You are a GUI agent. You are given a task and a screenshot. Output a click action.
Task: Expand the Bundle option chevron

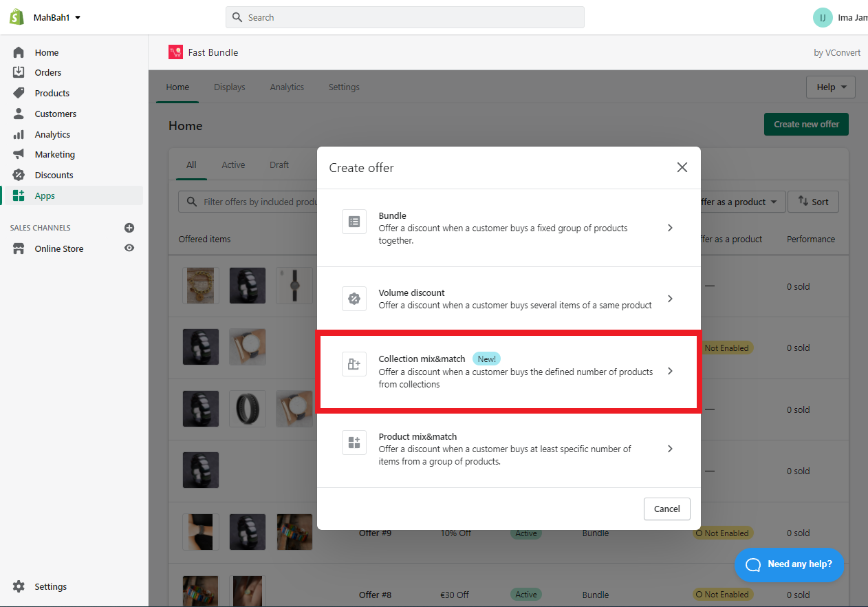(x=670, y=228)
